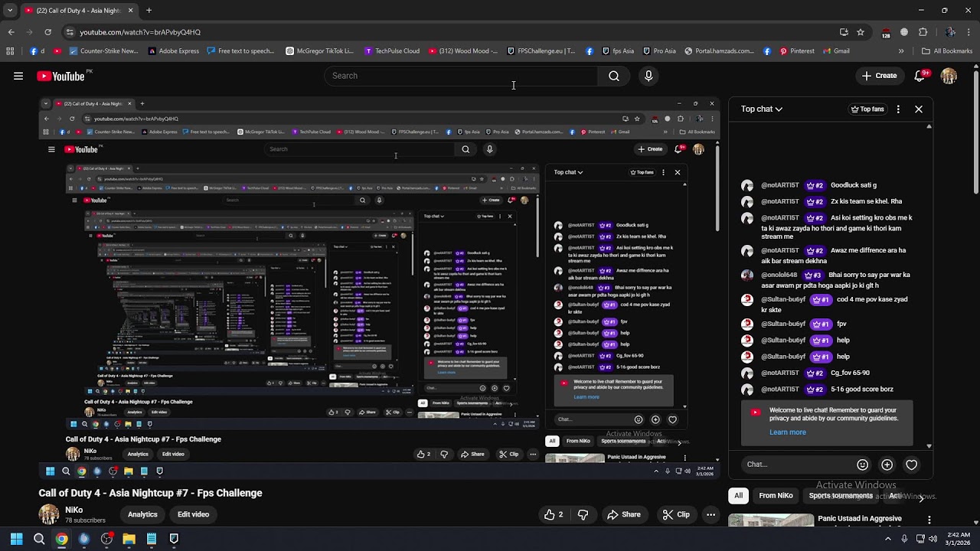Open the Chrome extensions puzzle menu
Viewport: 980px width, 551px height.
(x=923, y=32)
